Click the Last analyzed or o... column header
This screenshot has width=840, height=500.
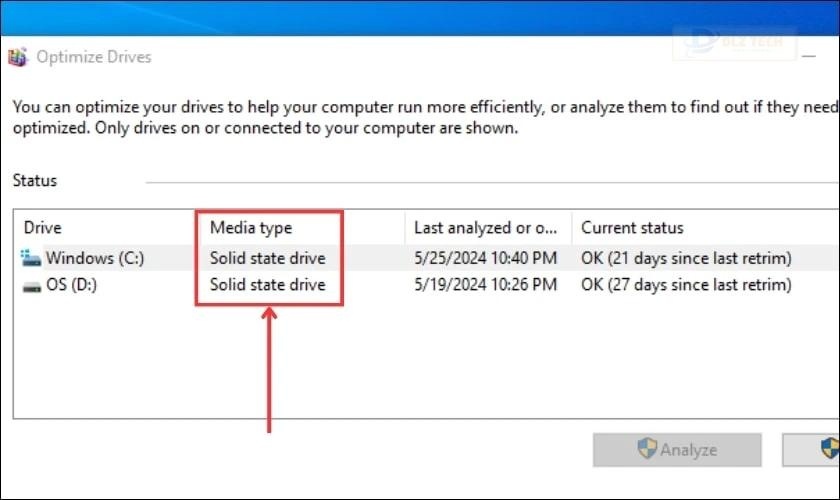(488, 228)
